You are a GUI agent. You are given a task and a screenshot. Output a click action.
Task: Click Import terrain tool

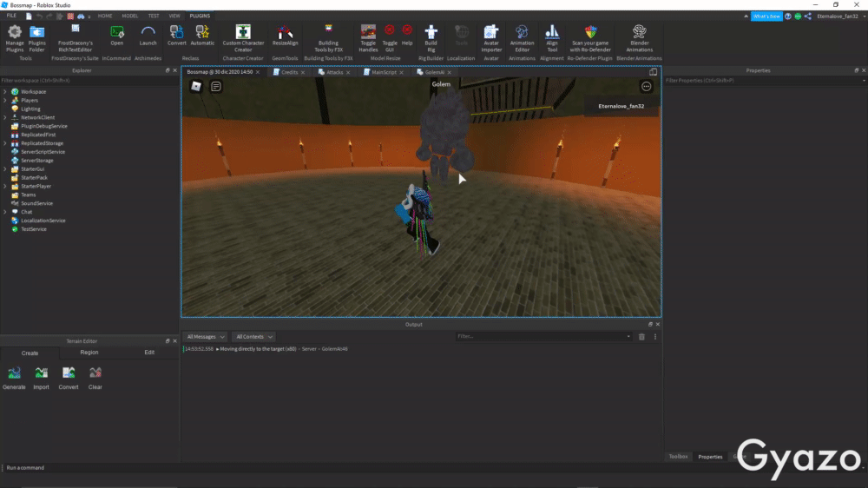(41, 378)
